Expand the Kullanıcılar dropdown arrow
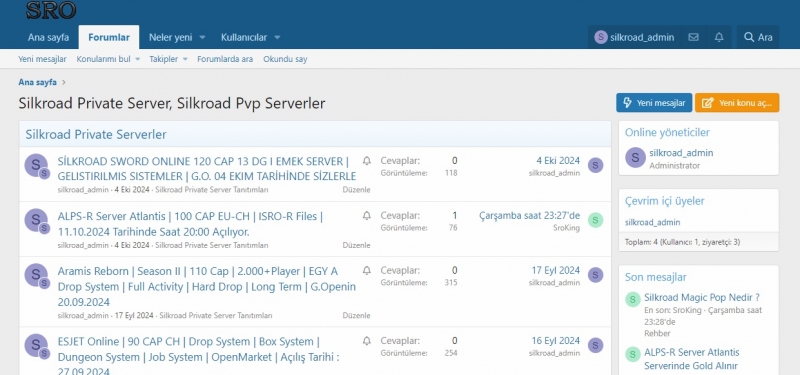This screenshot has height=375, width=800. click(x=277, y=37)
